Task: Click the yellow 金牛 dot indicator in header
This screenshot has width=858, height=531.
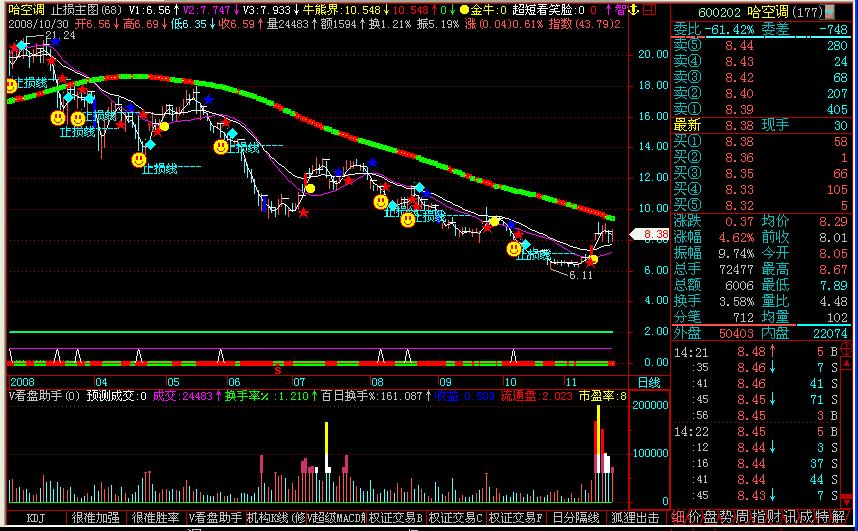Action: coord(464,10)
